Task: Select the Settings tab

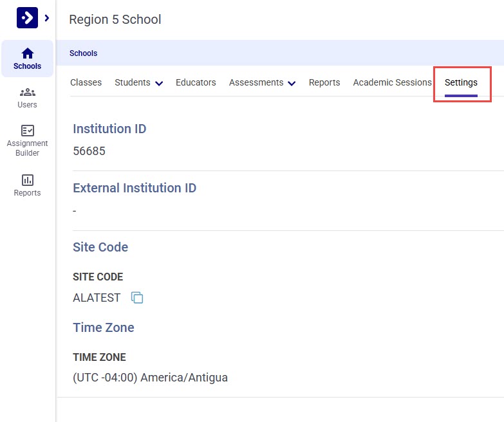Action: tap(461, 82)
